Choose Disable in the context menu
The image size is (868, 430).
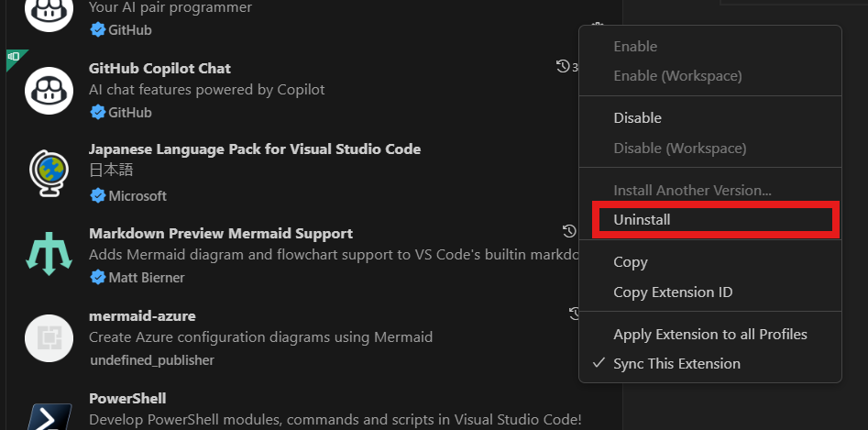[637, 118]
